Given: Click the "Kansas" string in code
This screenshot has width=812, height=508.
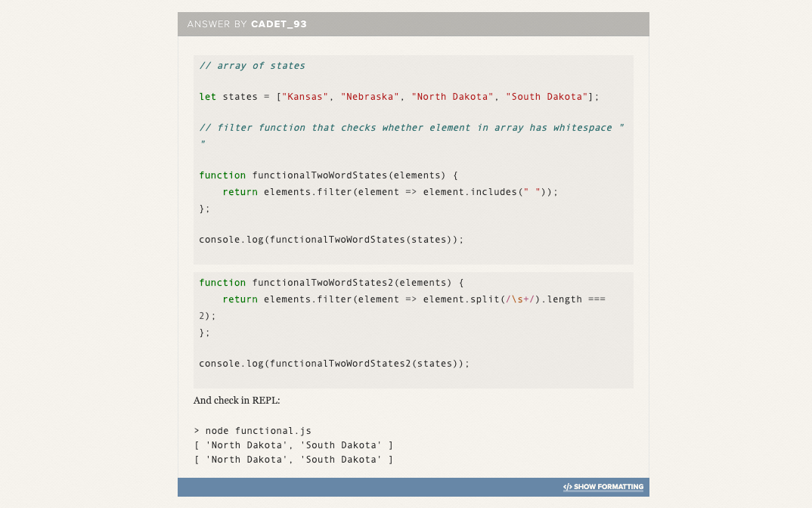Looking at the screenshot, I should 305,97.
